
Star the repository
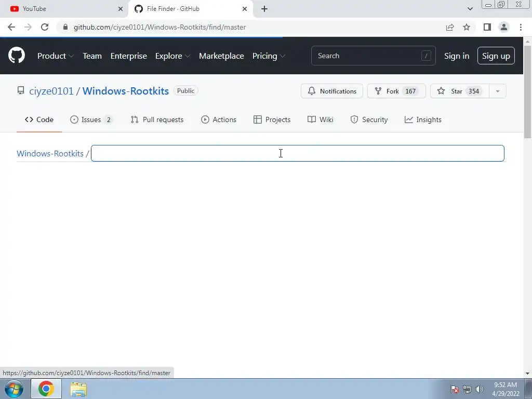pos(460,91)
